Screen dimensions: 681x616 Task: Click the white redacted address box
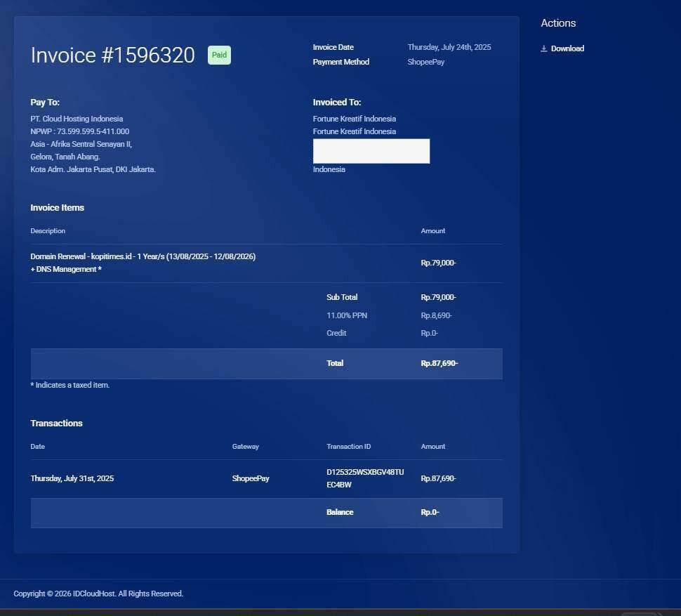(x=371, y=151)
